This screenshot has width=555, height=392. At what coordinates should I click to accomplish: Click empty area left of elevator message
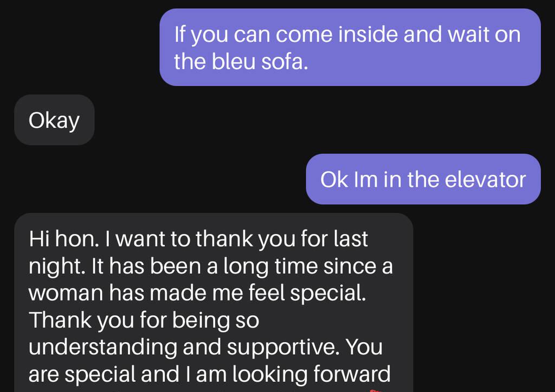[x=152, y=180]
